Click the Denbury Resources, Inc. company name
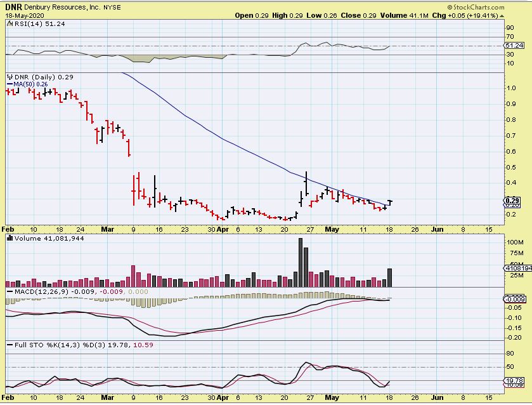The width and height of the screenshot is (532, 405). pos(62,7)
